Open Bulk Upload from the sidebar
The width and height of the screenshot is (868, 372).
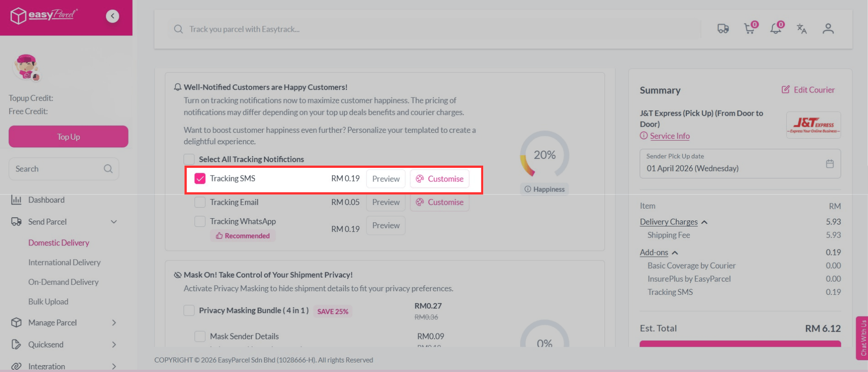(48, 301)
